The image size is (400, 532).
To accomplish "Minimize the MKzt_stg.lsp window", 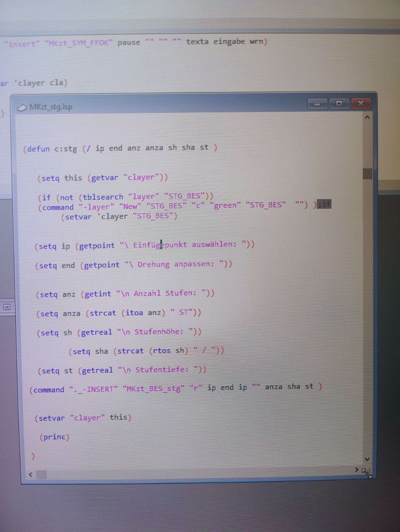I will point(317,104).
